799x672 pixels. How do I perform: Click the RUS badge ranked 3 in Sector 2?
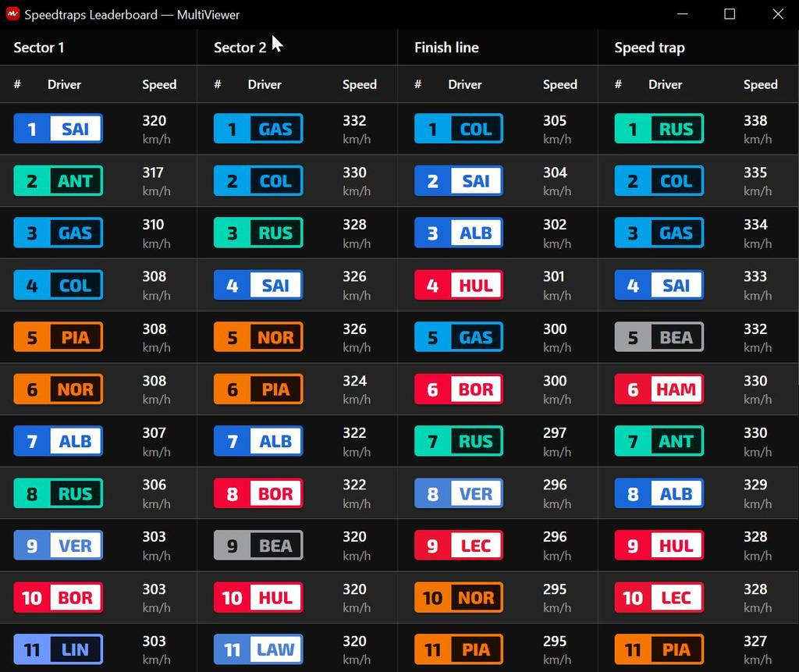258,233
